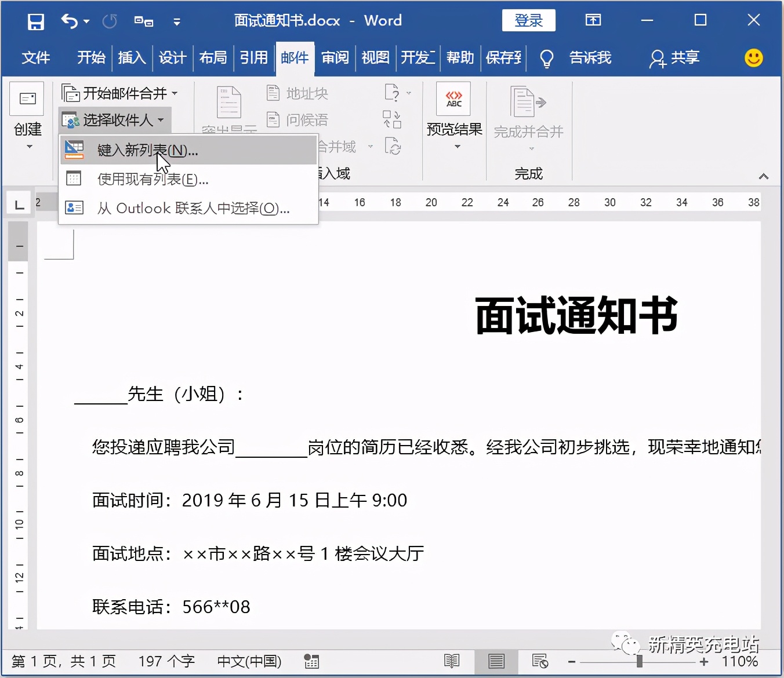Click the 告诉我 lightbulb search
The width and height of the screenshot is (784, 678).
coord(576,58)
